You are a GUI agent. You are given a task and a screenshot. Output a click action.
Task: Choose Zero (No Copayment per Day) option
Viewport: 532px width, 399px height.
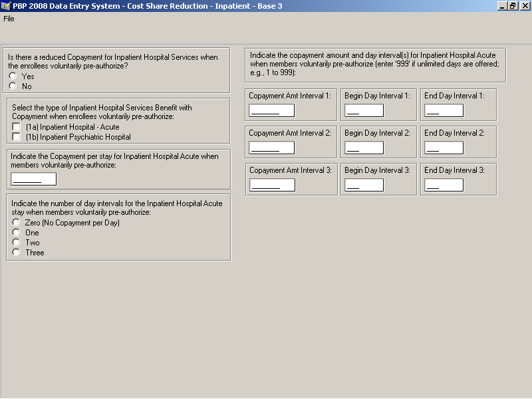pyautogui.click(x=16, y=223)
